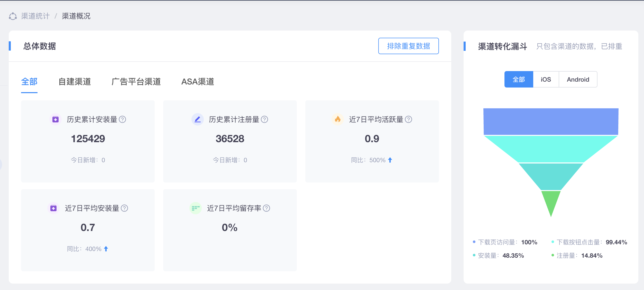Select the ASA渠道 tab

198,82
